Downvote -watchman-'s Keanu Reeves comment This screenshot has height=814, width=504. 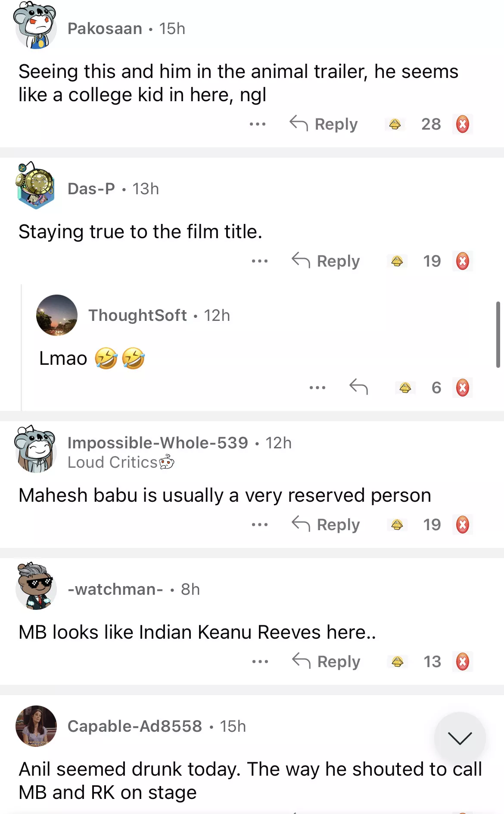point(463,662)
